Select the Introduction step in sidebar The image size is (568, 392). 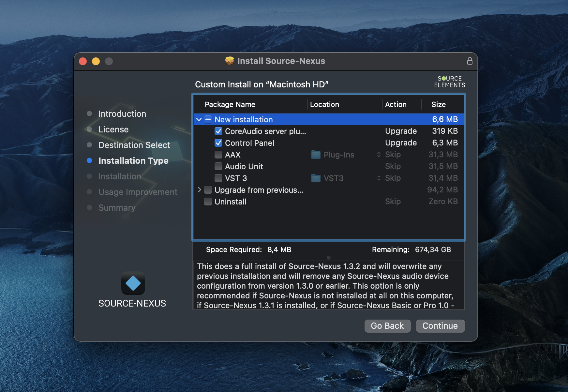click(122, 113)
